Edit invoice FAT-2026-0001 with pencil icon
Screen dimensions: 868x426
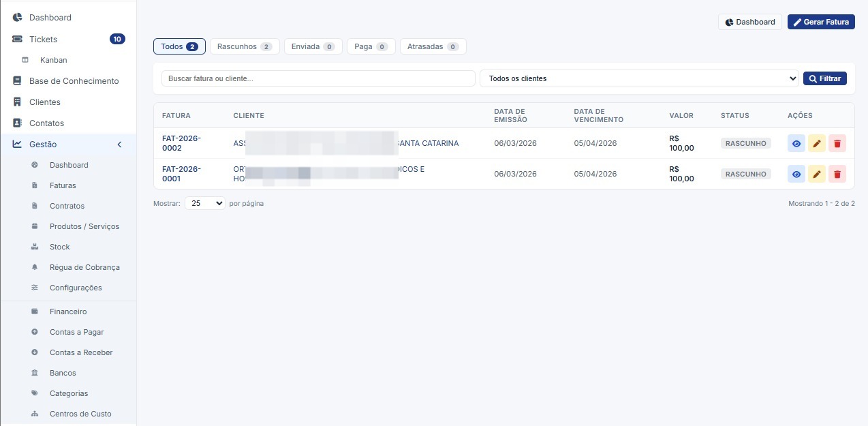pyautogui.click(x=817, y=174)
